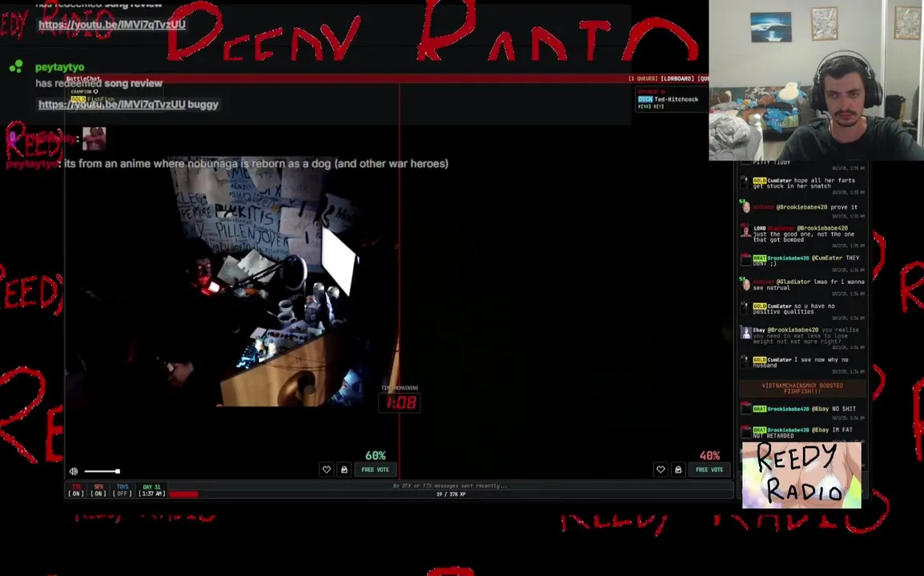
Task: Click the green peytaytyo avatar icon
Action: click(x=16, y=66)
